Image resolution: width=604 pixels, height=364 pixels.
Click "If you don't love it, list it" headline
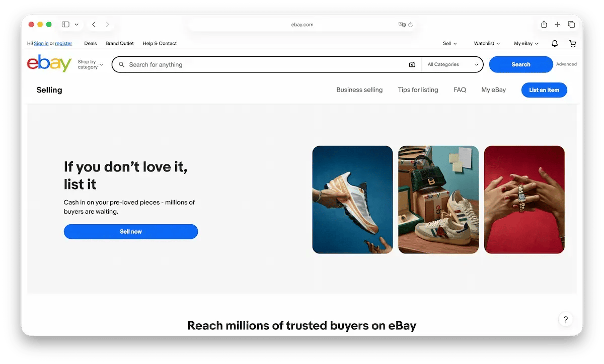click(126, 175)
